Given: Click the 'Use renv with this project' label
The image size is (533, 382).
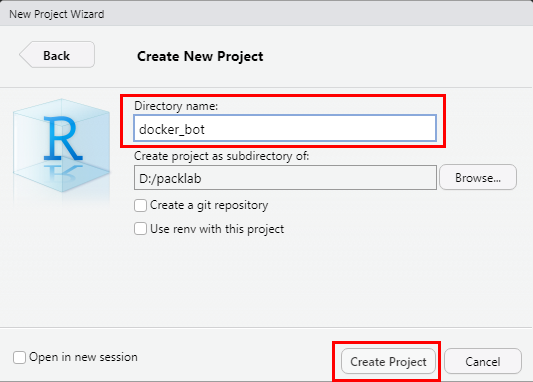Looking at the screenshot, I should pos(217,229).
